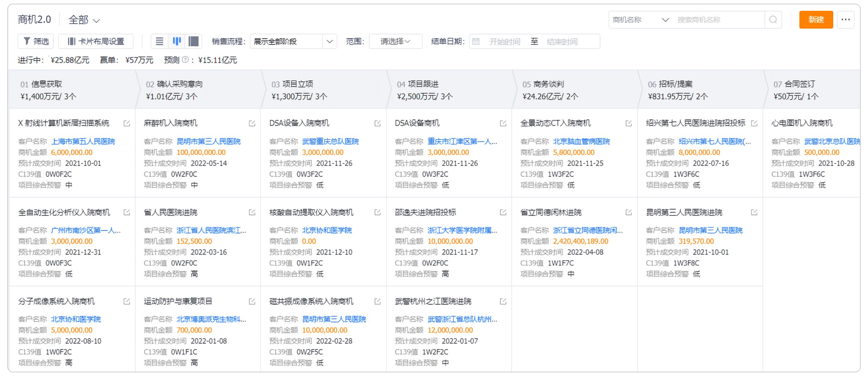Open customer 上海市第五人民医院 link
Image resolution: width=868 pixels, height=376 pixels.
(x=83, y=141)
